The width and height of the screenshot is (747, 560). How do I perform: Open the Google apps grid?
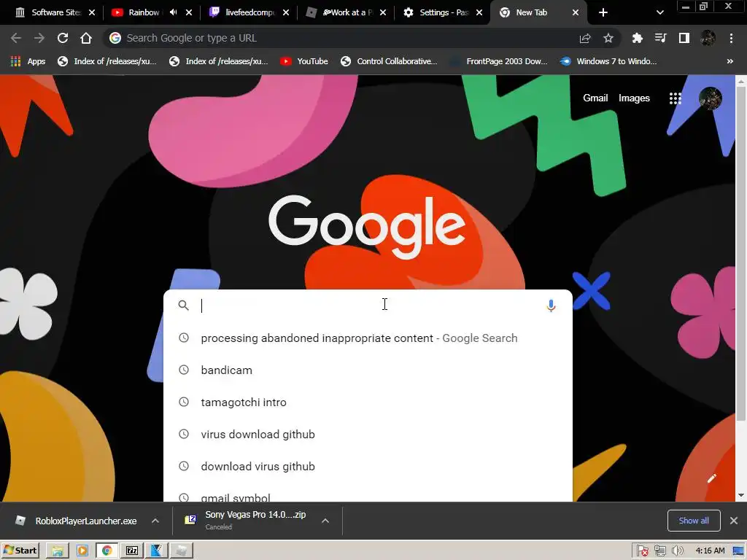tap(675, 98)
